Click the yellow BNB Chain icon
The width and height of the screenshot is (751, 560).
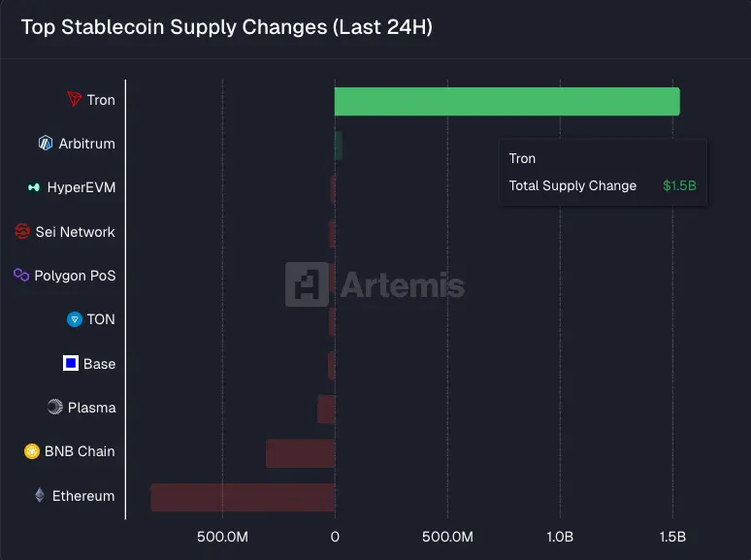point(32,451)
